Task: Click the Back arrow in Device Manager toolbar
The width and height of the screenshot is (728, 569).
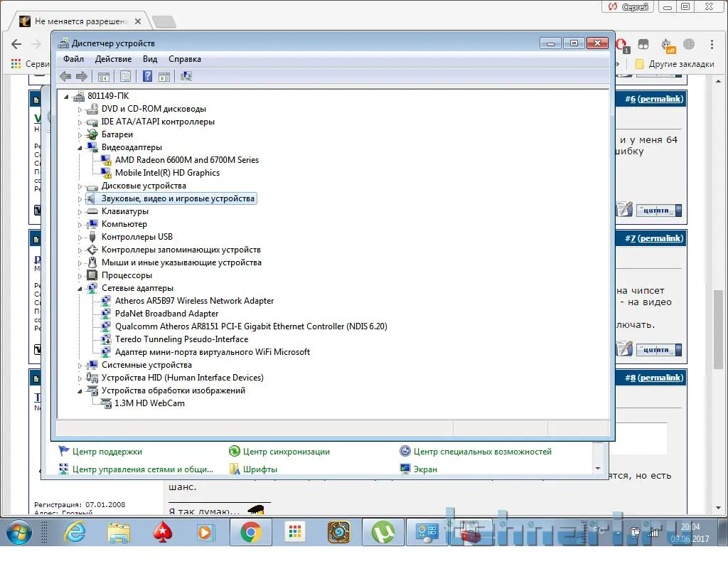Action: pos(65,76)
